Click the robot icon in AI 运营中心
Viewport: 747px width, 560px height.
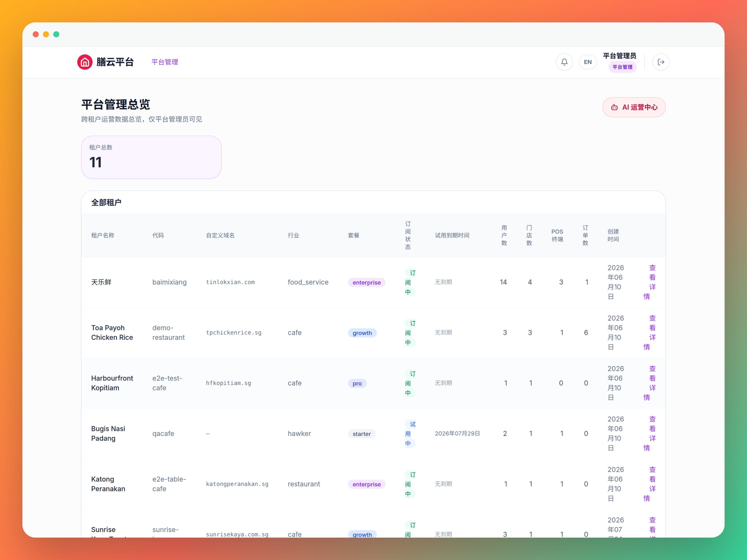(614, 107)
